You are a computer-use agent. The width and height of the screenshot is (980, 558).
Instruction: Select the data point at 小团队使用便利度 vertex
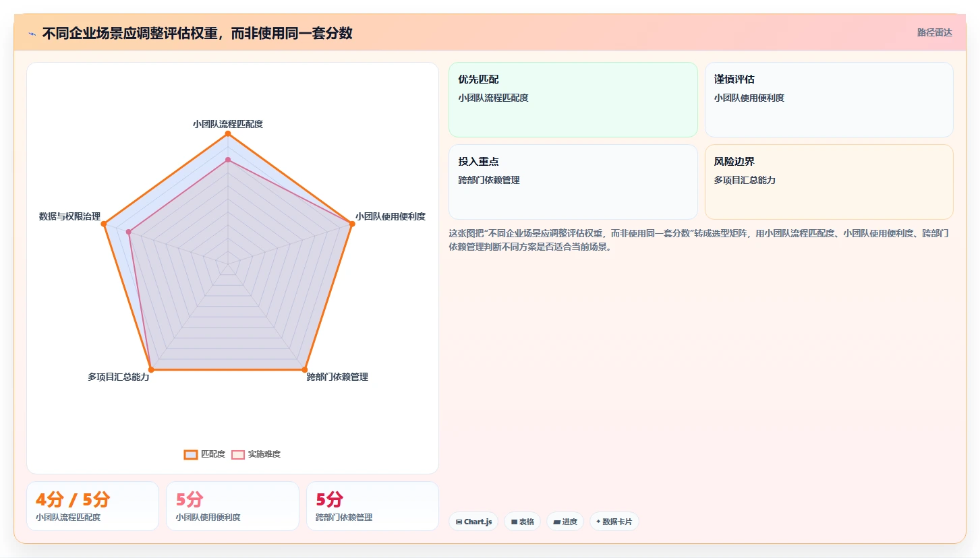pyautogui.click(x=351, y=224)
